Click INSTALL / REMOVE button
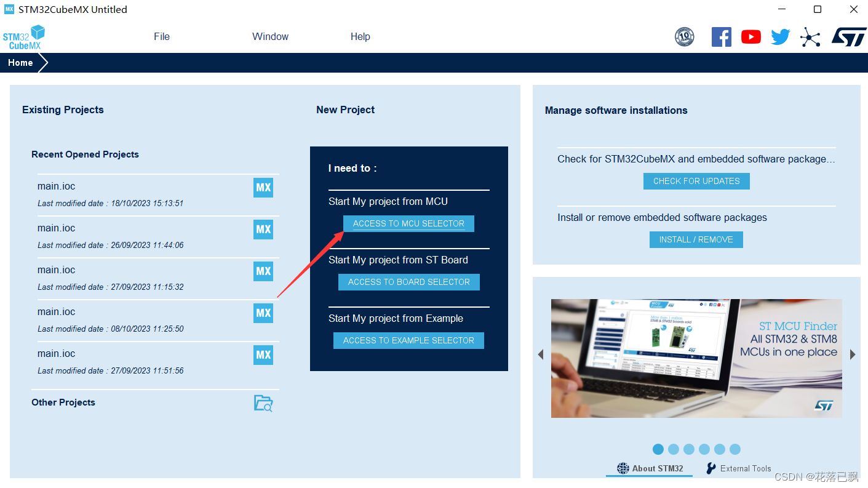 696,239
